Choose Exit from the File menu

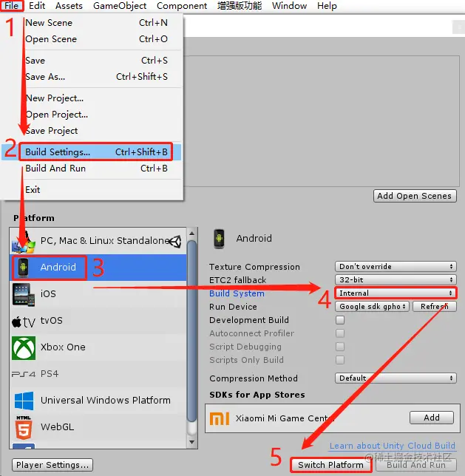[92, 190]
